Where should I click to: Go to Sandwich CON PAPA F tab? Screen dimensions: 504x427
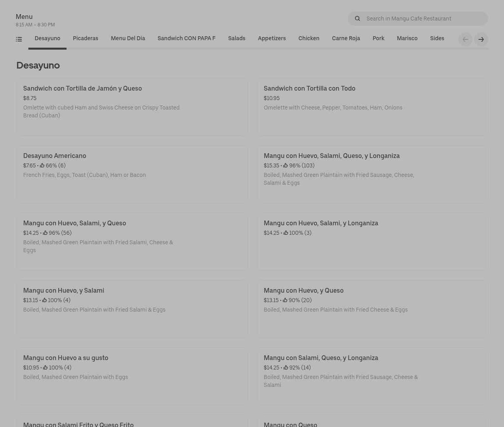187,39
